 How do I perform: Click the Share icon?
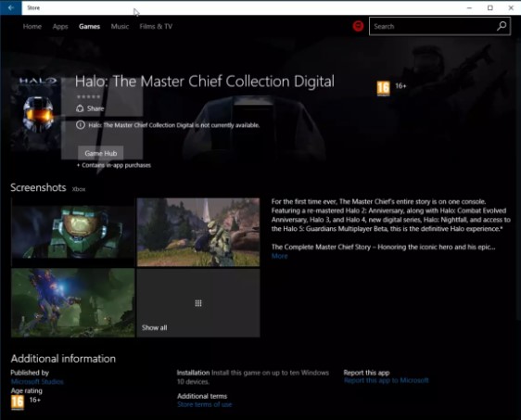80,108
